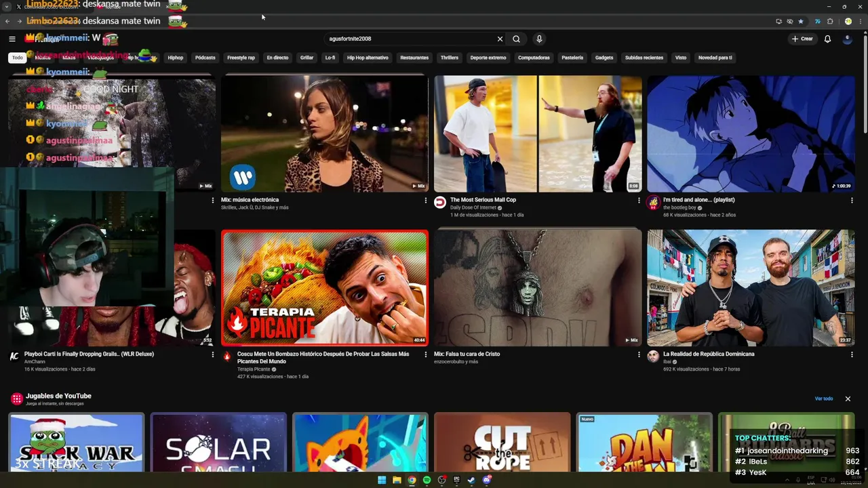This screenshot has height=488, width=868.
Task: Open the Daily Dose Of Internet channel avatar
Action: (440, 203)
